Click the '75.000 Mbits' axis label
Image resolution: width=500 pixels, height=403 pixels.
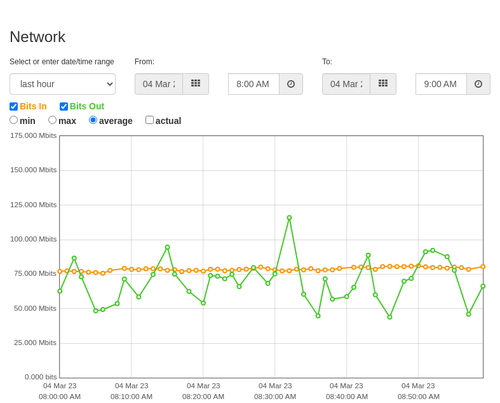coord(35,274)
